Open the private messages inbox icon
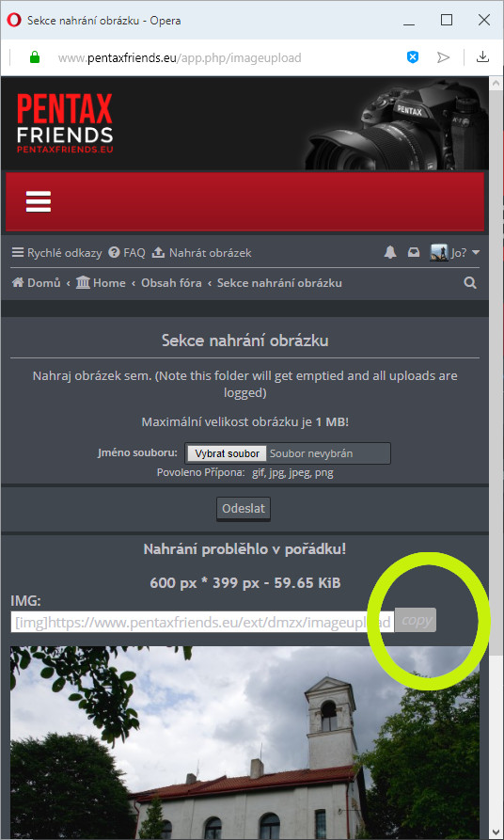This screenshot has height=840, width=504. pyautogui.click(x=414, y=253)
